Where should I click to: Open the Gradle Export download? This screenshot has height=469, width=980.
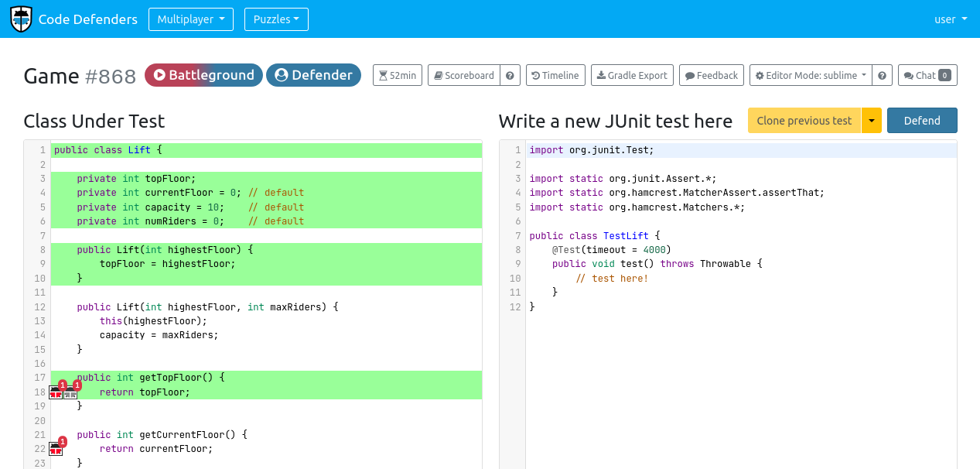(x=632, y=75)
